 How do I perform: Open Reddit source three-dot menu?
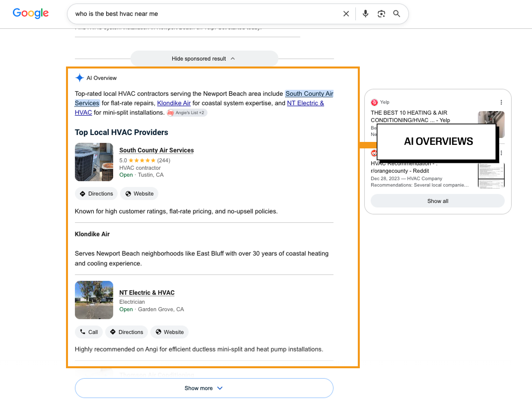(x=501, y=153)
